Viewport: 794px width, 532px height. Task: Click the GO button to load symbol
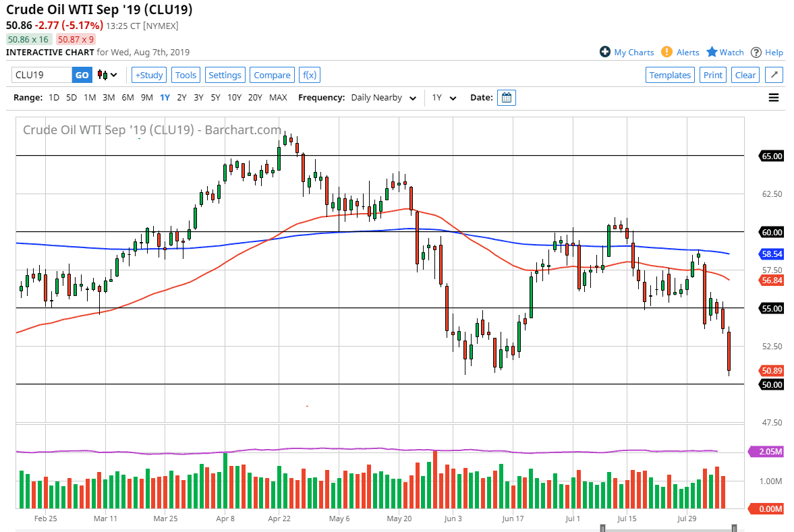[82, 75]
